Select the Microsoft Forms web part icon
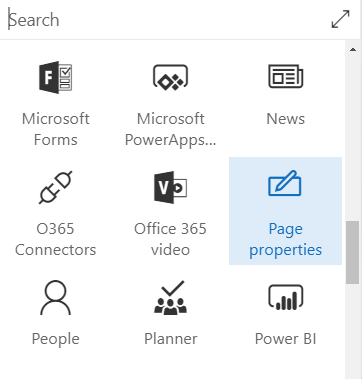The height and width of the screenshot is (379, 362). click(x=55, y=77)
